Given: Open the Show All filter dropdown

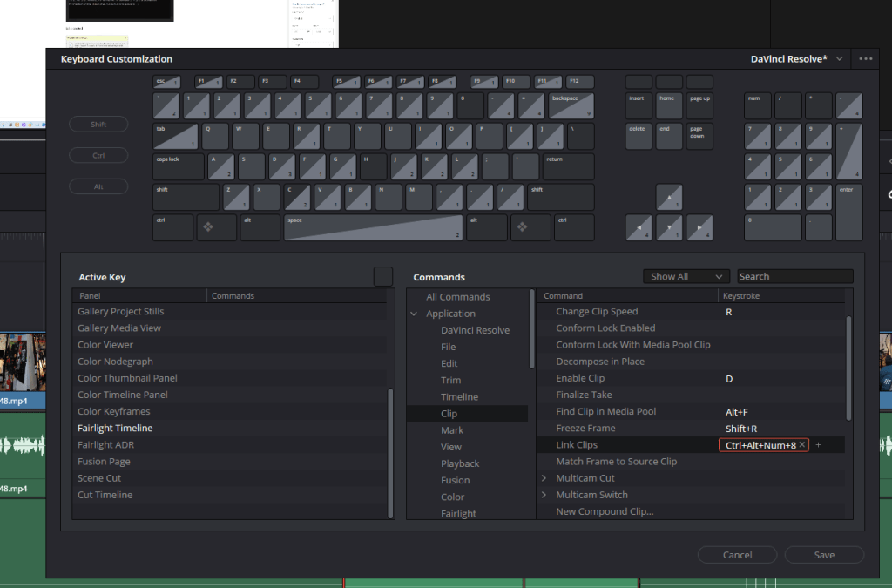Looking at the screenshot, I should (x=686, y=276).
